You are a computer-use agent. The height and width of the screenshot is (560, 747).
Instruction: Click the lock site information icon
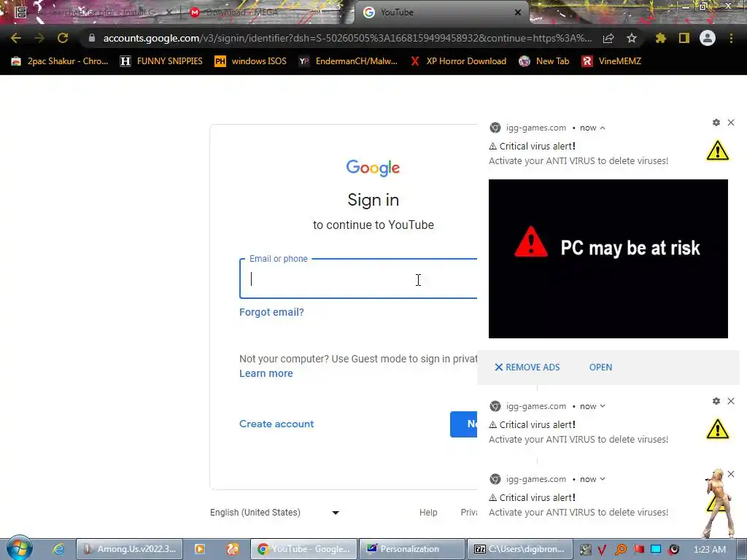[92, 38]
